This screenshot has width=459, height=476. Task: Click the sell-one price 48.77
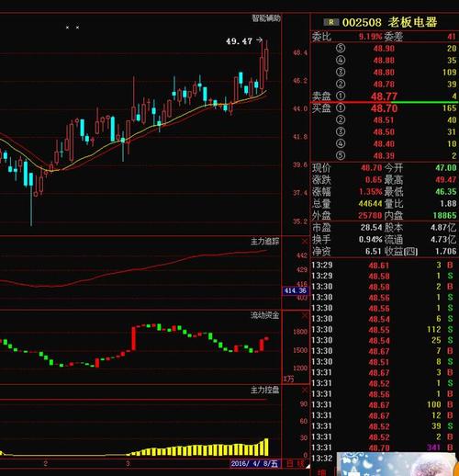384,96
